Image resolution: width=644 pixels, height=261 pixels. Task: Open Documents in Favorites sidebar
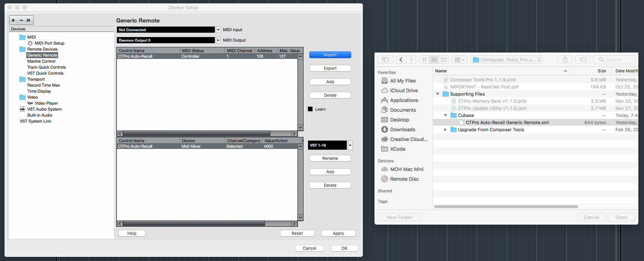pyautogui.click(x=403, y=110)
